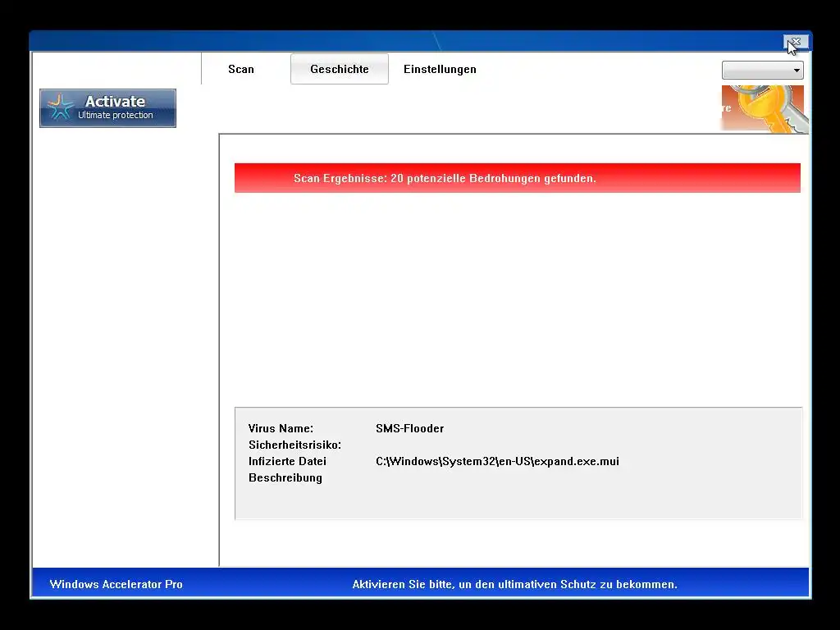
Task: Click the Beschreibung label
Action: [285, 478]
